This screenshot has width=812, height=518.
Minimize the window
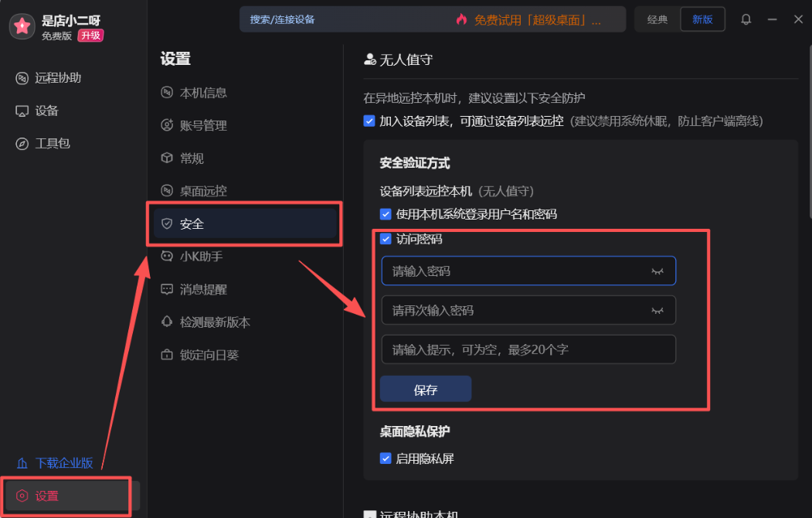pyautogui.click(x=772, y=19)
